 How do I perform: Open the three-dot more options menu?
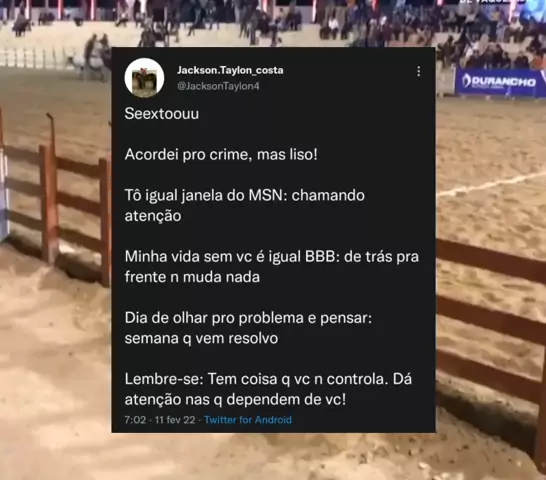coord(419,71)
